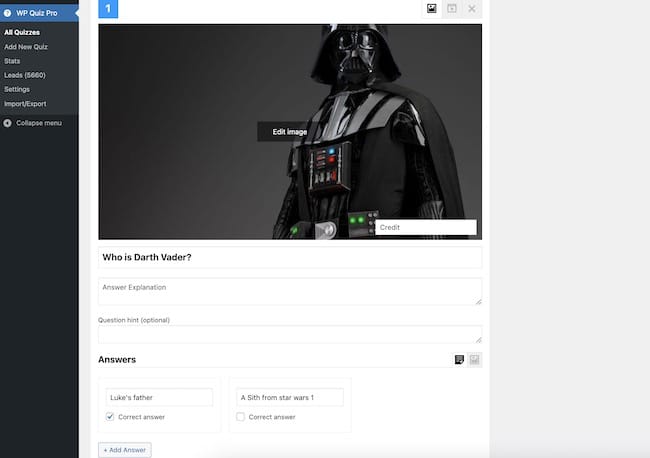Click Collapse menu text
Viewport: 650px width, 458px height.
(x=39, y=123)
